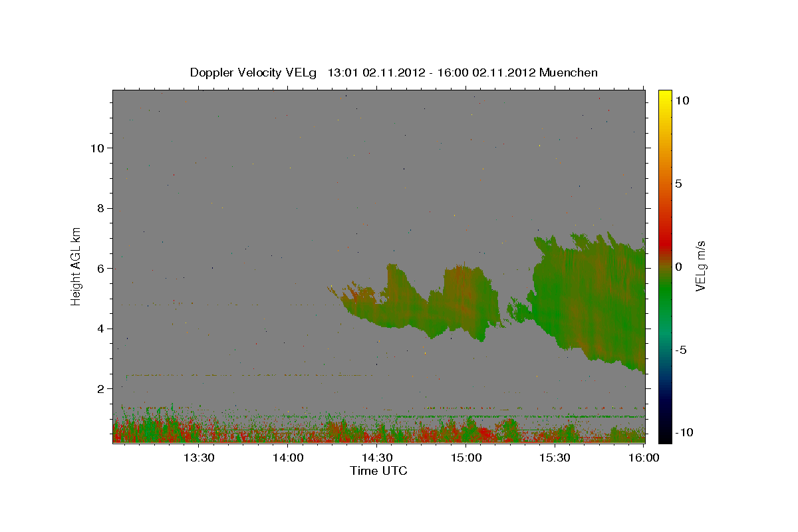Click the colorbar value -10 label

tap(684, 432)
